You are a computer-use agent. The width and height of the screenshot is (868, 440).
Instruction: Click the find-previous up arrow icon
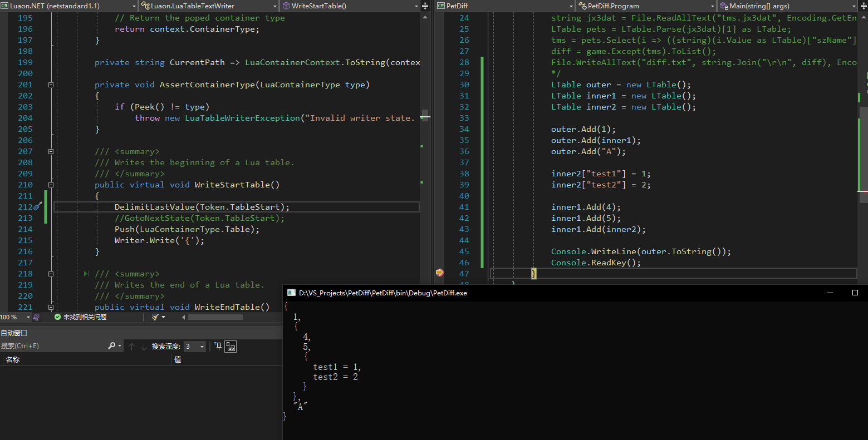(x=131, y=347)
